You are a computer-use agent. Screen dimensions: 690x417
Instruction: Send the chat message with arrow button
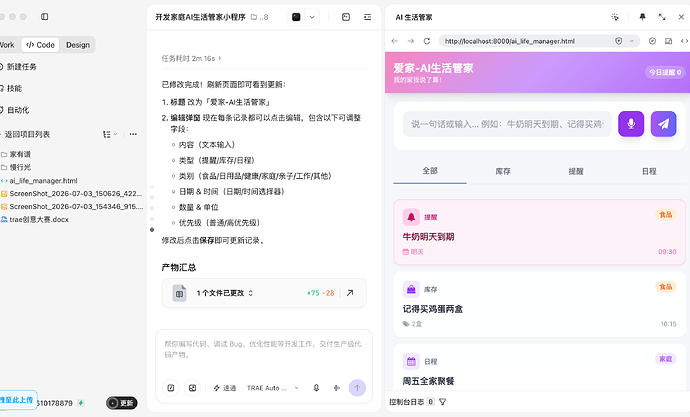(357, 388)
